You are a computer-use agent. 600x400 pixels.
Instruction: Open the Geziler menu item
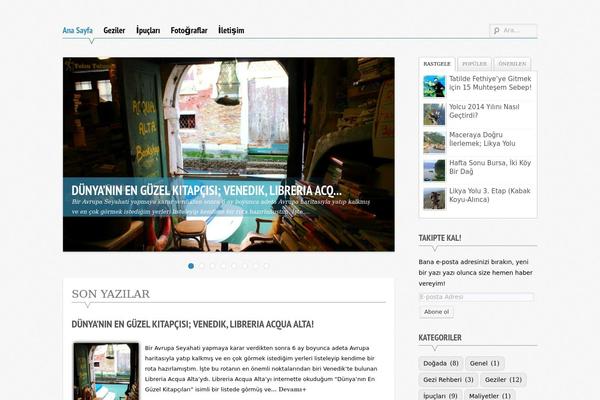coord(114,30)
